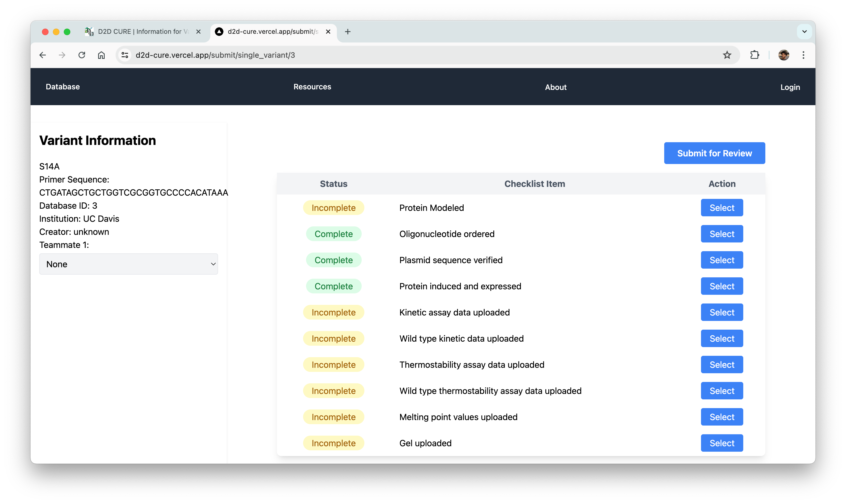The image size is (846, 504).
Task: Click Submit for Review button
Action: pyautogui.click(x=714, y=153)
